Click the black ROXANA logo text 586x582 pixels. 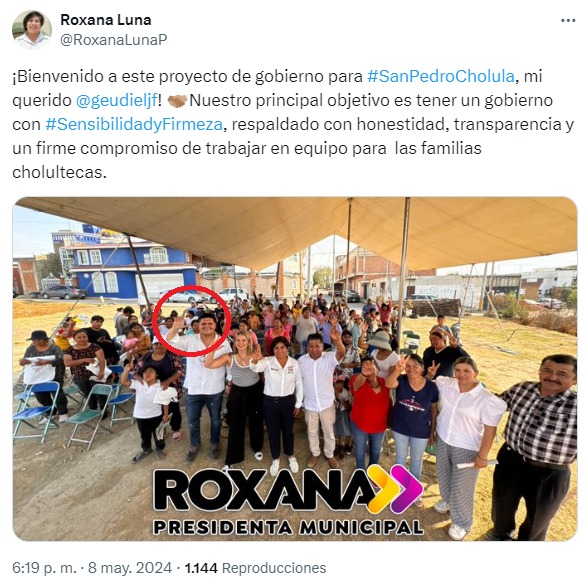pos(265,491)
